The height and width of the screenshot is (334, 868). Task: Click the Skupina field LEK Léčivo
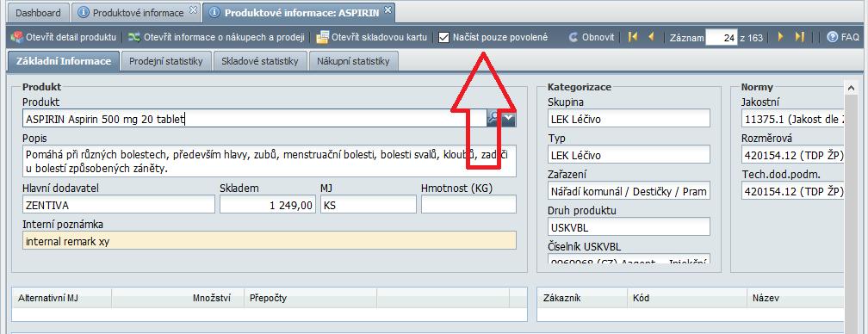(x=629, y=118)
